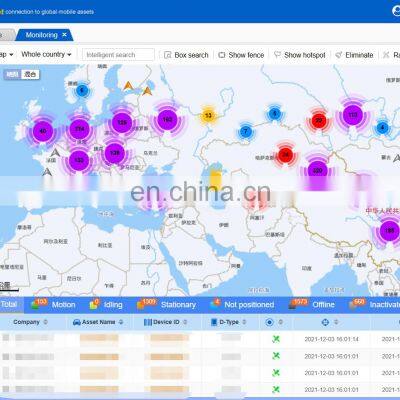400x400 pixels.
Task: Open the purple cluster marker labeled 320
Action: click(317, 171)
